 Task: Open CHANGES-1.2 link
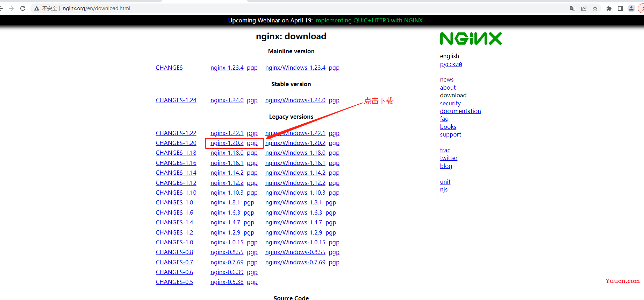tap(174, 232)
